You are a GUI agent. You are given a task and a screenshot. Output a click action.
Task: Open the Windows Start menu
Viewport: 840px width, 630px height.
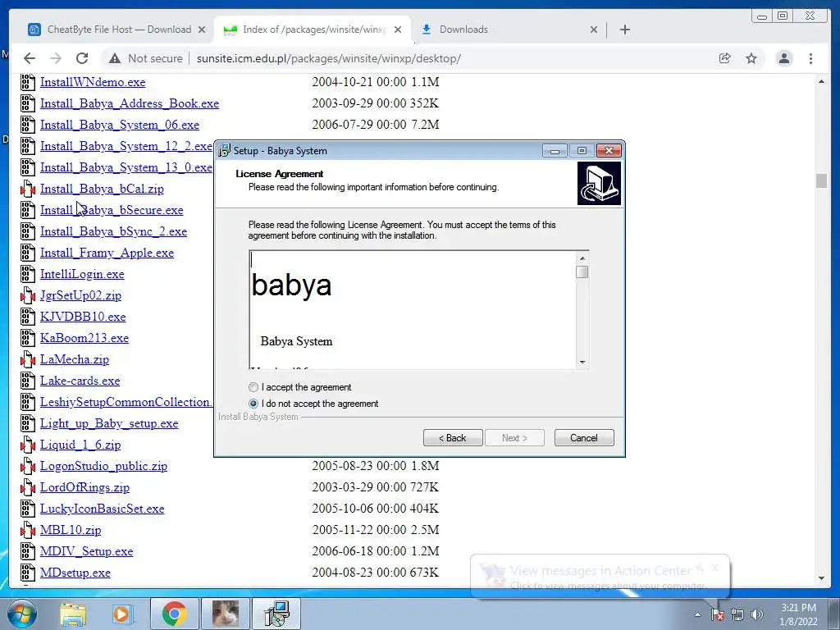point(22,614)
